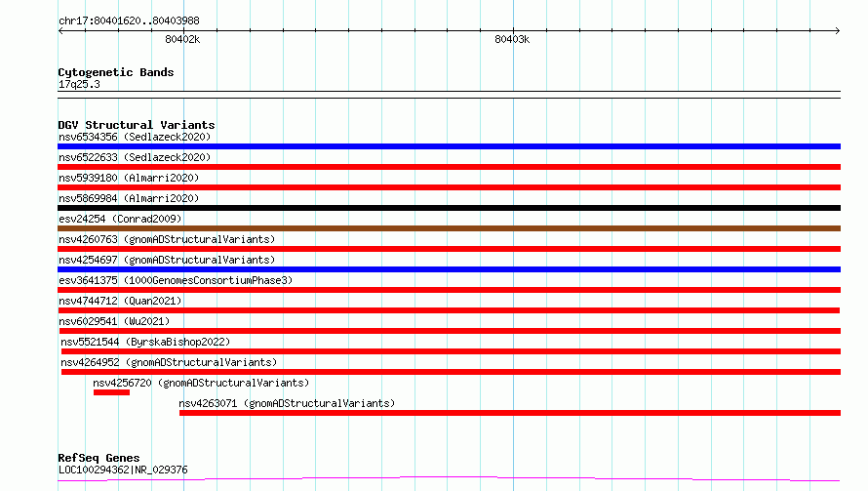Open variant nsv5521544 (ByrskaBishop2022) label
Image resolution: width=868 pixels, height=491 pixels.
(145, 342)
